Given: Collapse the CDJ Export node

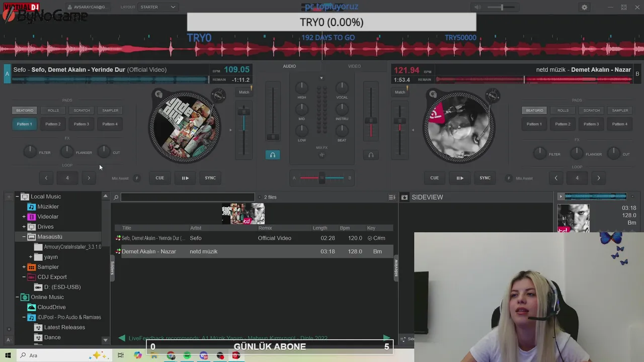Looking at the screenshot, I should pyautogui.click(x=24, y=277).
